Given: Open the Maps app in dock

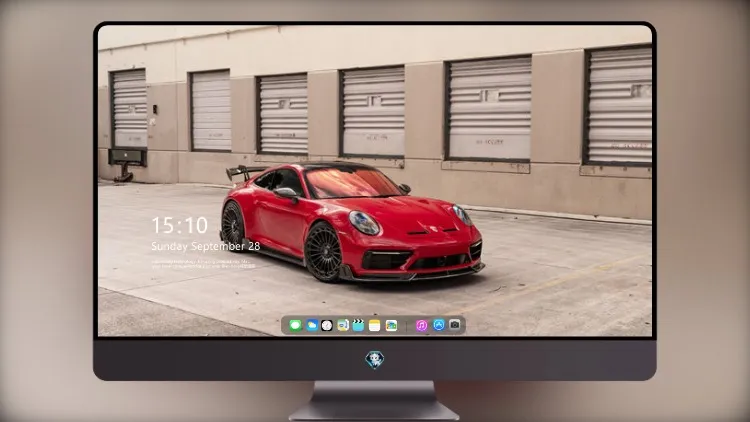Looking at the screenshot, I should (343, 325).
